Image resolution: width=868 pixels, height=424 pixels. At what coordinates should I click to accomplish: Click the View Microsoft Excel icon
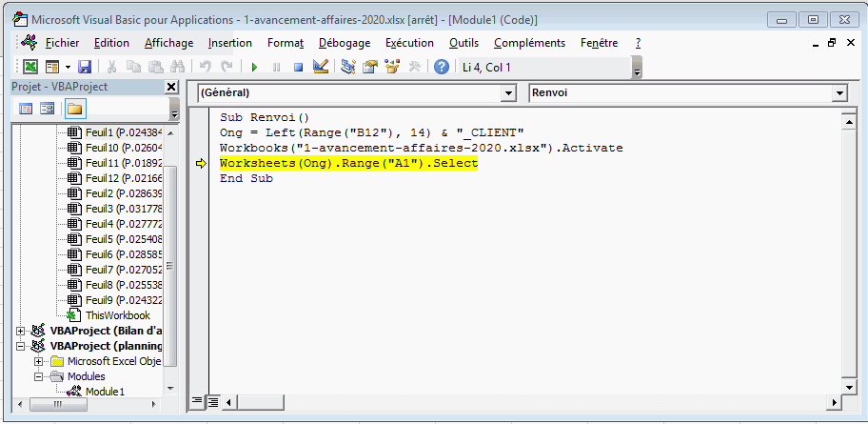(30, 67)
